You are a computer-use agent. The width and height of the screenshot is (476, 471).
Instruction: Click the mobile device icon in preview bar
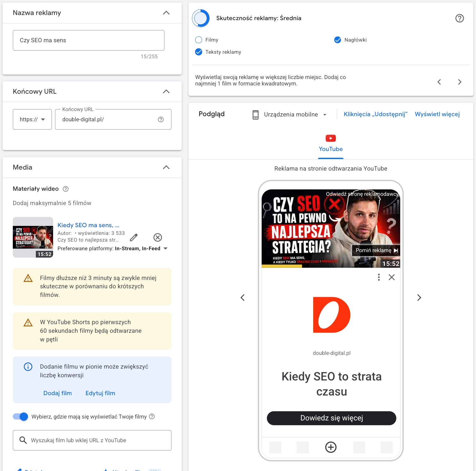255,115
